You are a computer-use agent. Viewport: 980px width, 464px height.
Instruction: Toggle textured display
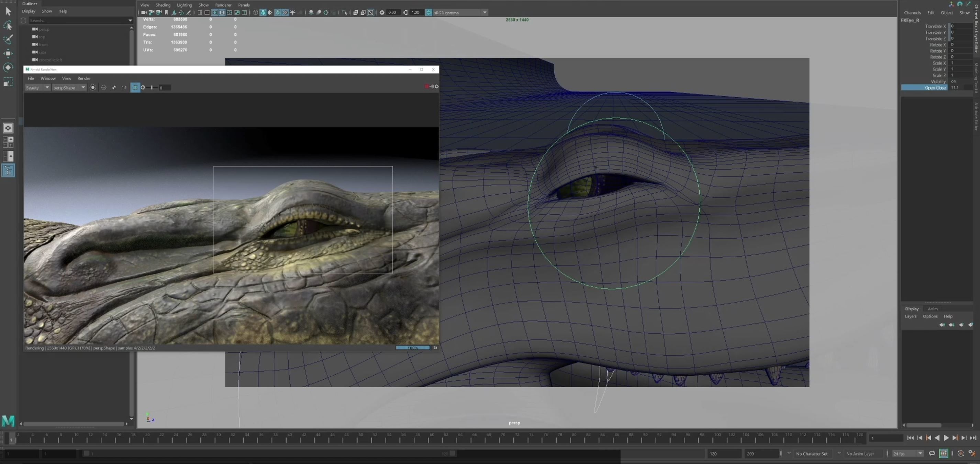coord(285,13)
